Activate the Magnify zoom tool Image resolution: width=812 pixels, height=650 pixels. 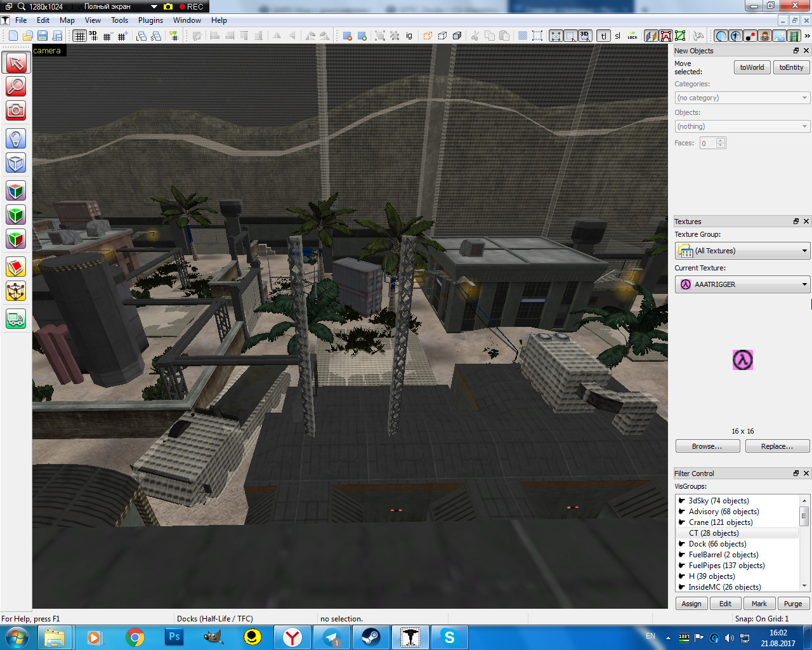point(16,86)
